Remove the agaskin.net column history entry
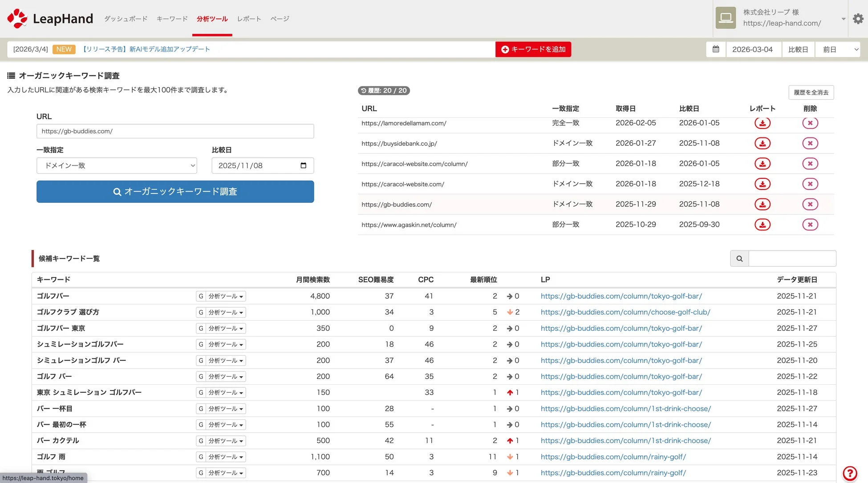Viewport: 868px width, 483px height. tap(810, 225)
